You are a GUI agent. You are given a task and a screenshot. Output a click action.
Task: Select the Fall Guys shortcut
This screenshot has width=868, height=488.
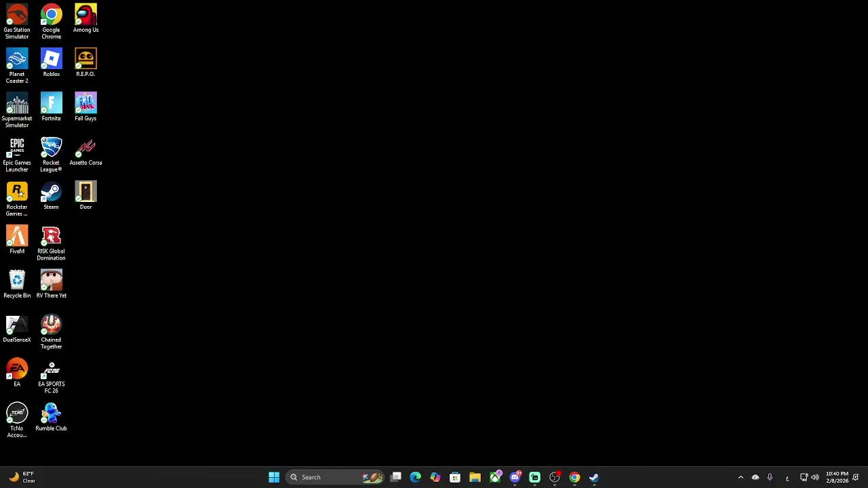(x=85, y=106)
